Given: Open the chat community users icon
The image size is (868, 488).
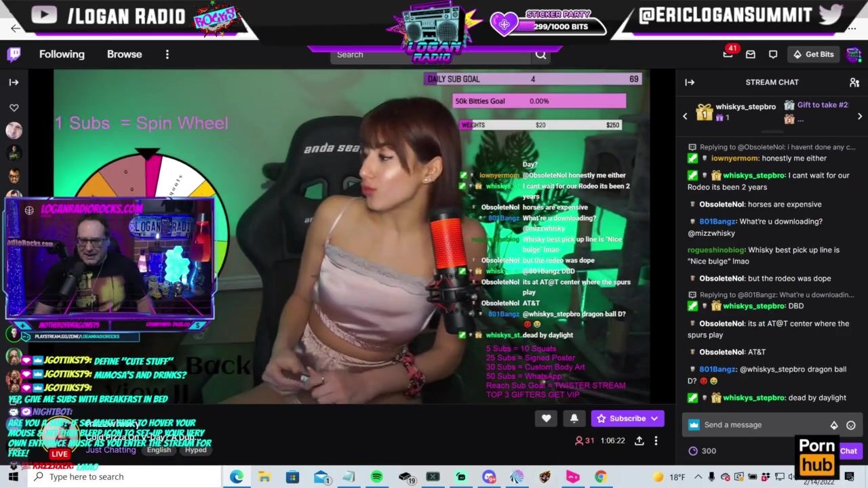Looking at the screenshot, I should (x=854, y=82).
